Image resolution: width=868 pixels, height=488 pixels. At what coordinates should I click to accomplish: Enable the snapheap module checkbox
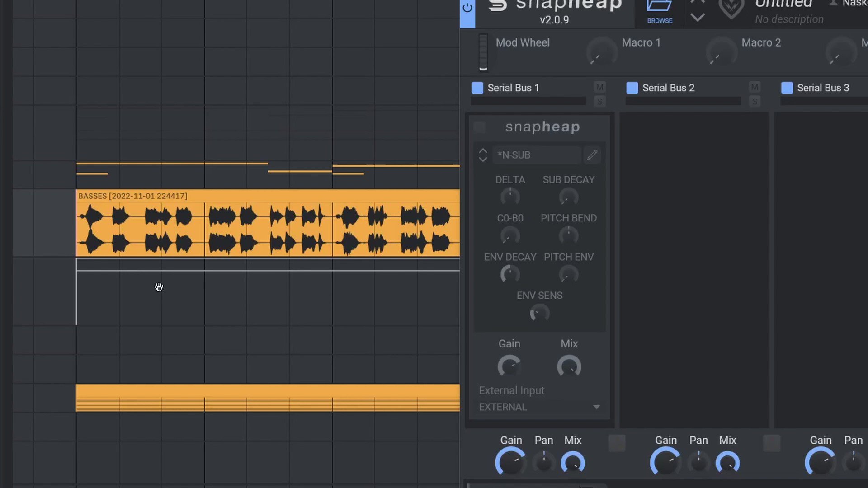tap(479, 127)
